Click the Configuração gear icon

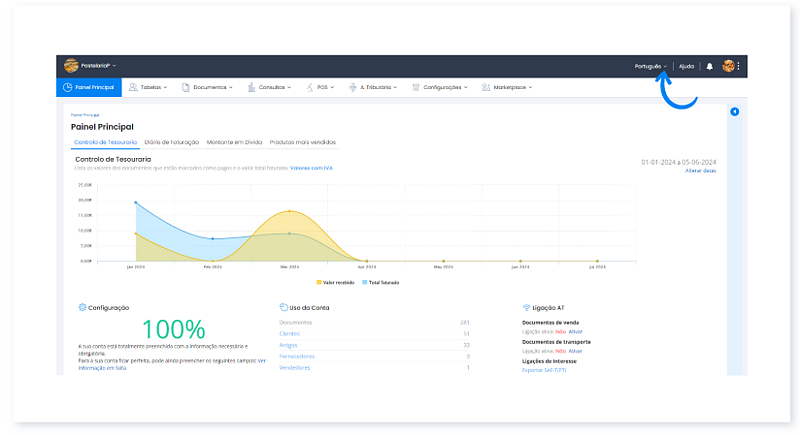coord(82,307)
